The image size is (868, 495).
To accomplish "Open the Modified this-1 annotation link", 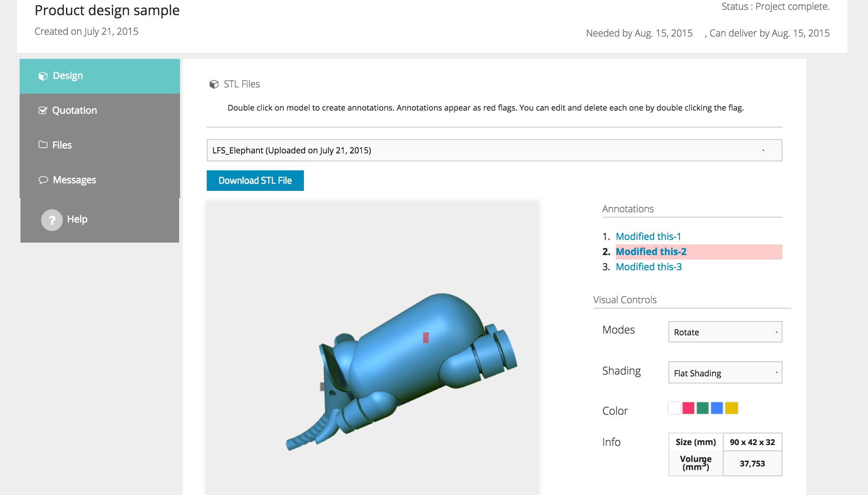I will click(648, 236).
